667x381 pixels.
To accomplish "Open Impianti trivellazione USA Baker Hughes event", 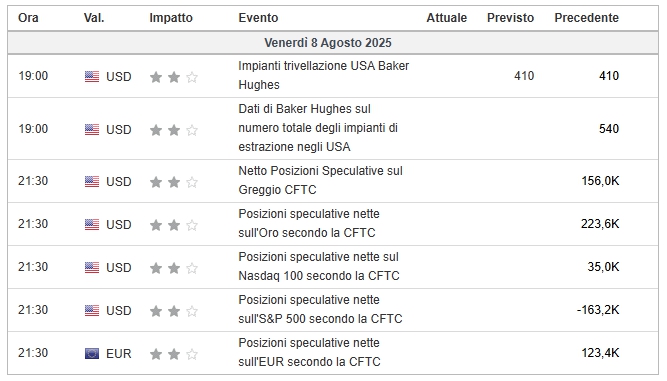I will [323, 75].
